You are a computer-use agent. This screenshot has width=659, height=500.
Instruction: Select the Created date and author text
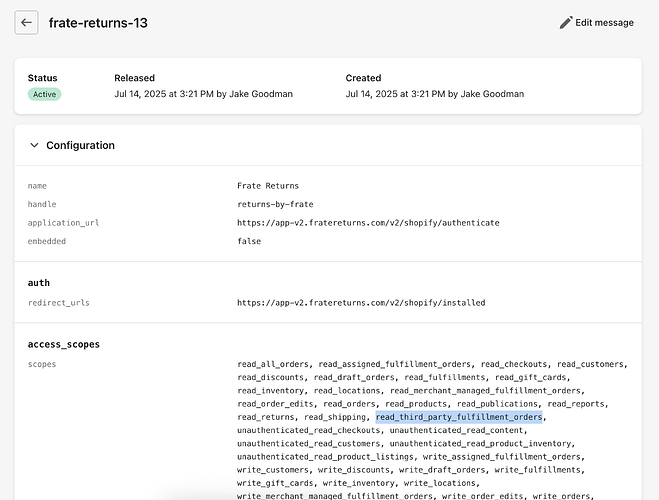tap(435, 94)
